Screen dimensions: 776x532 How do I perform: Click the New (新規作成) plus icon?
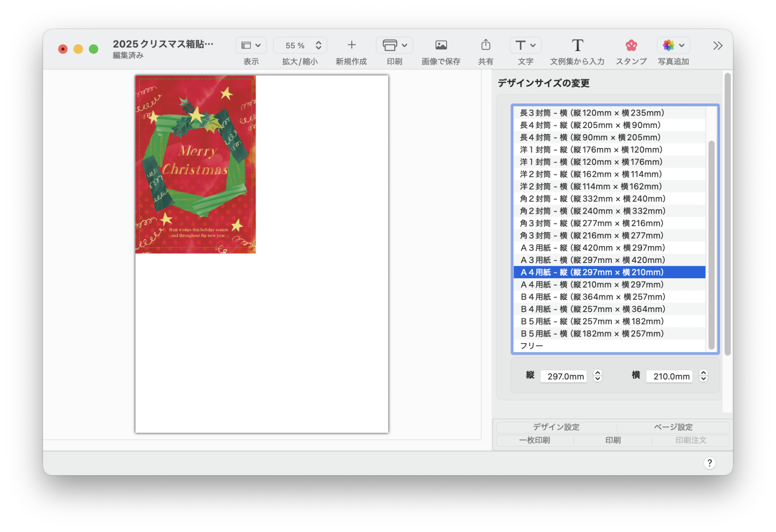click(x=351, y=45)
